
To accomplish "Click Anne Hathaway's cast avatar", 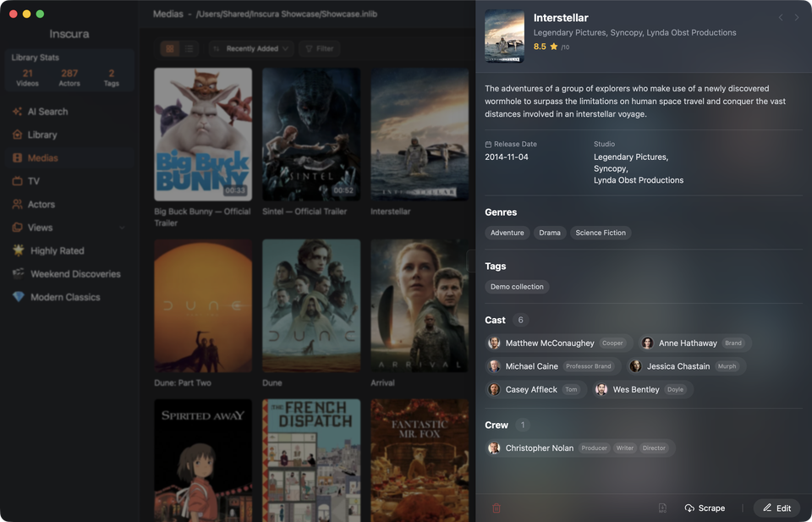I will (x=647, y=343).
